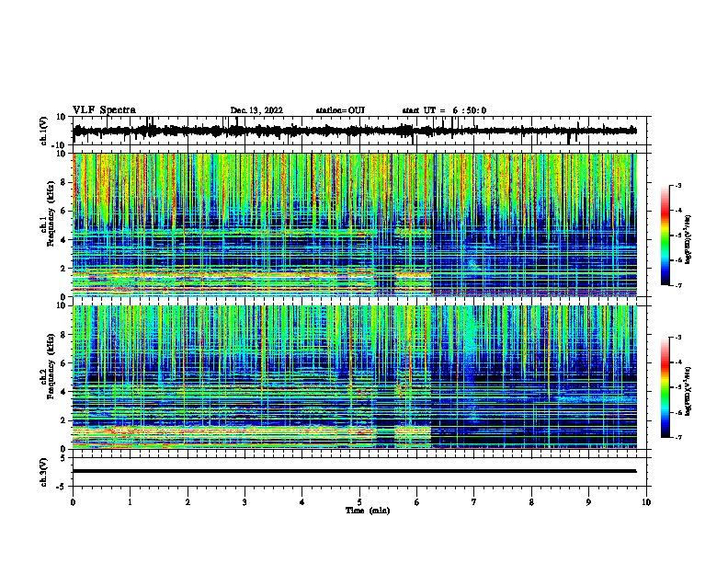Click the "-7" label on ch.2 color bar
The height and width of the screenshot is (563, 728).
(678, 438)
